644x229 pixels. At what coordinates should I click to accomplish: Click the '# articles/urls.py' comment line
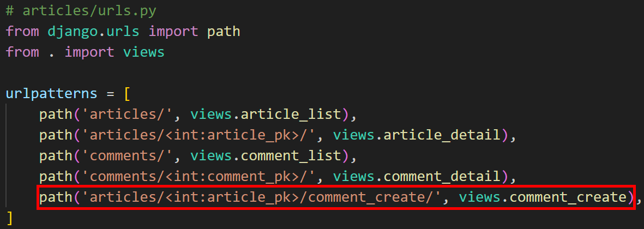tap(81, 10)
